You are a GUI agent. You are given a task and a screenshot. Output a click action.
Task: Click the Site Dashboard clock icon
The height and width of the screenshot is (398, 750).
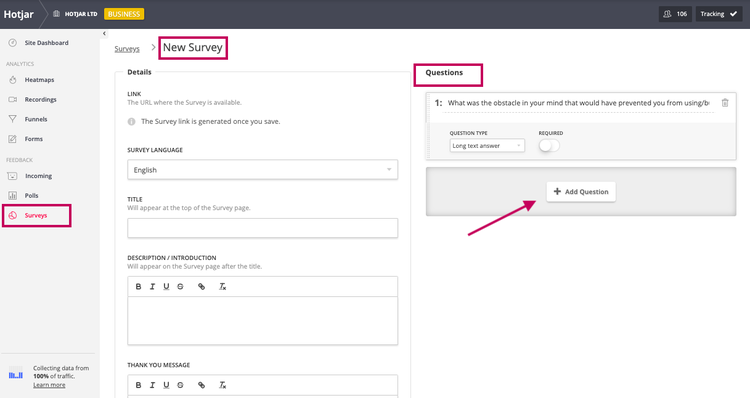coord(13,43)
